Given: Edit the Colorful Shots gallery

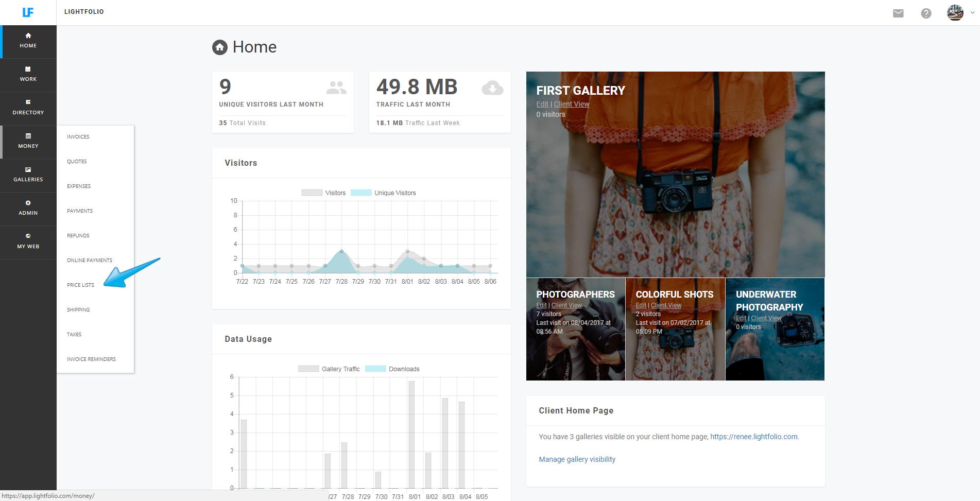Looking at the screenshot, I should (641, 305).
